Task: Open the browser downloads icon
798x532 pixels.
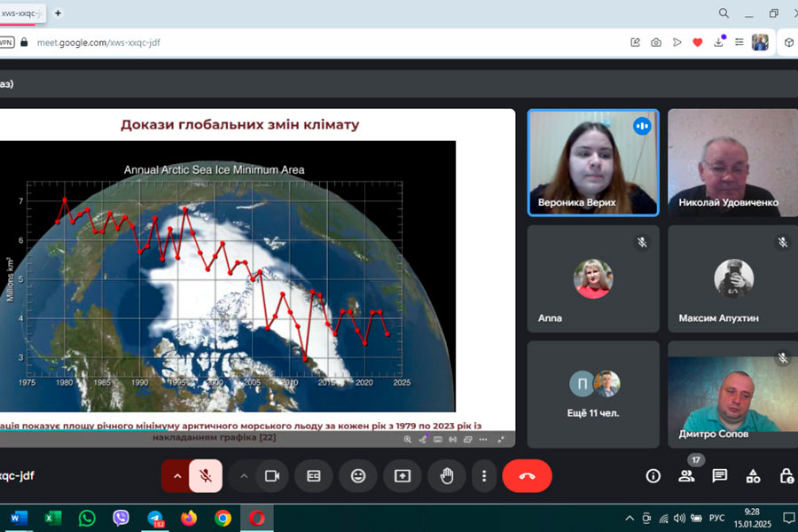Action: pyautogui.click(x=718, y=43)
